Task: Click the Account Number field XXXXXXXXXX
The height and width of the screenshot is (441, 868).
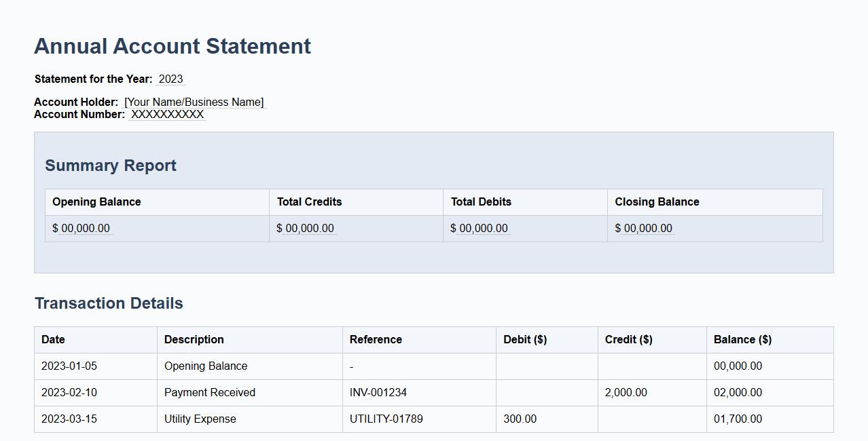Action: pyautogui.click(x=167, y=114)
